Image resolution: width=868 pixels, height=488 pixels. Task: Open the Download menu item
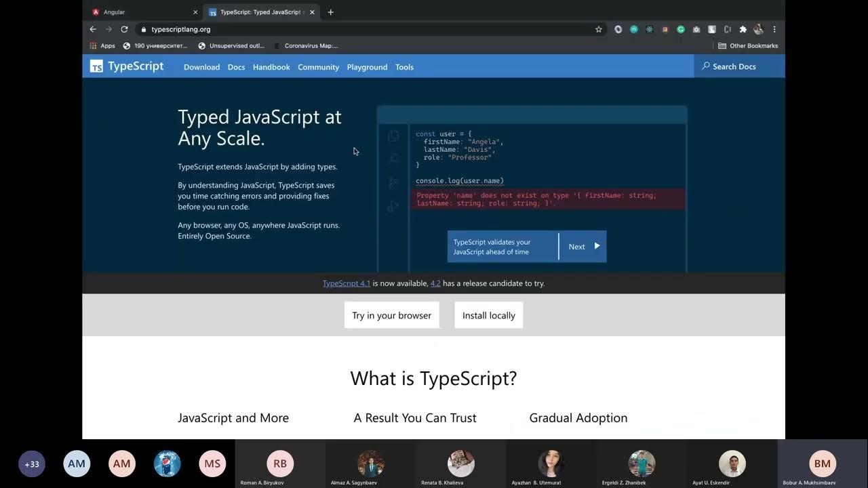[201, 67]
